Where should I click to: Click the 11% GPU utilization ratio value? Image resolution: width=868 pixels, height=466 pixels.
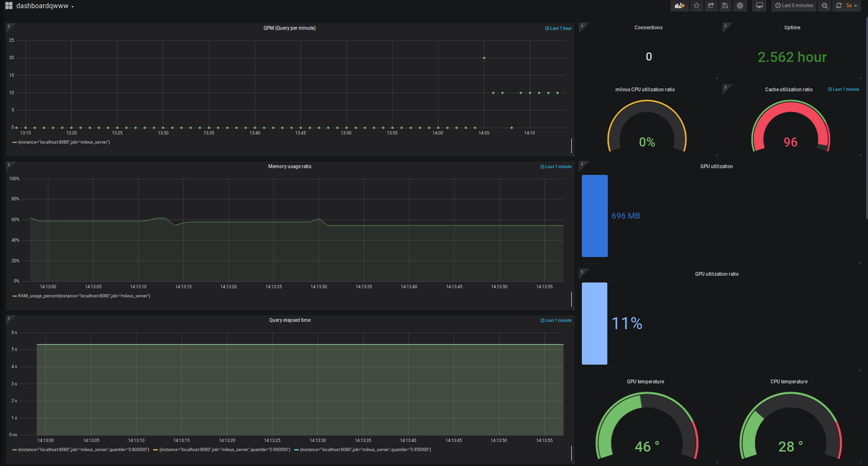[x=627, y=323]
